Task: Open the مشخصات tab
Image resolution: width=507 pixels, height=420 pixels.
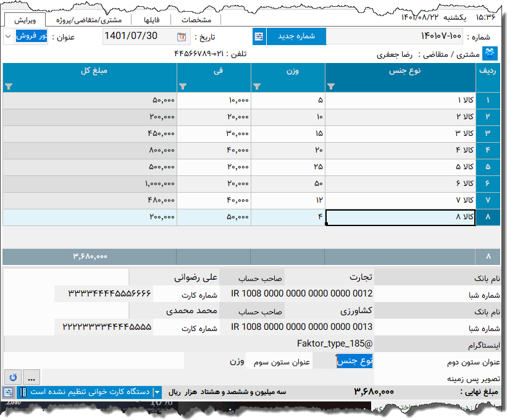Action: pyautogui.click(x=196, y=19)
